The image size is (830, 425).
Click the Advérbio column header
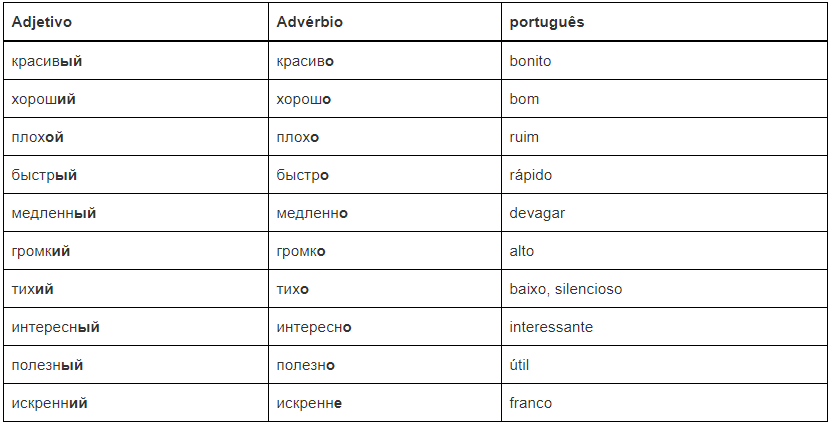tap(309, 22)
